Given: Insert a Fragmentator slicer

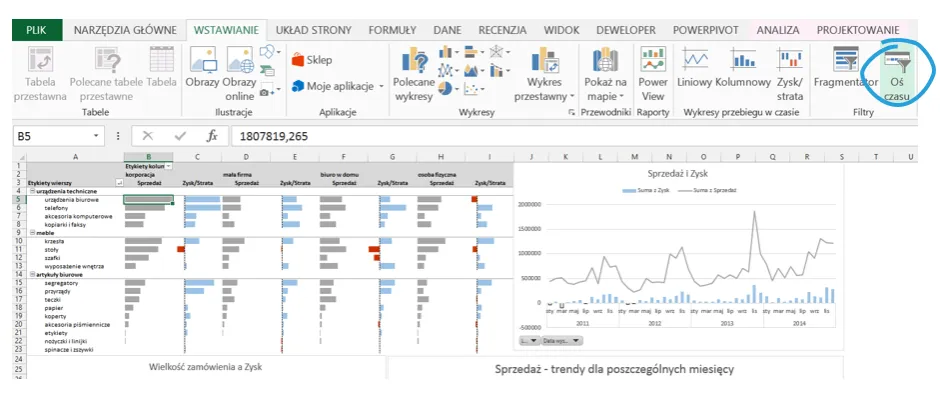Looking at the screenshot, I should click(x=845, y=67).
